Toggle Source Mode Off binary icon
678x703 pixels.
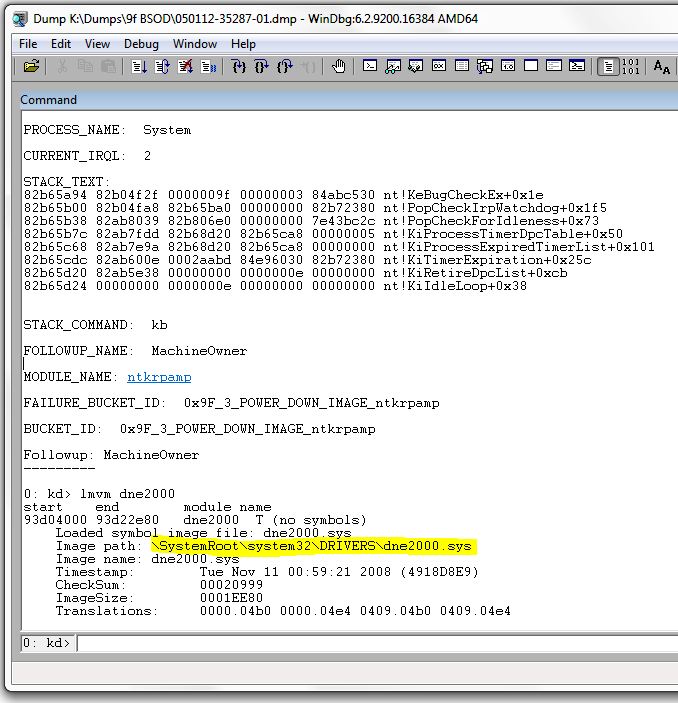pyautogui.click(x=630, y=67)
